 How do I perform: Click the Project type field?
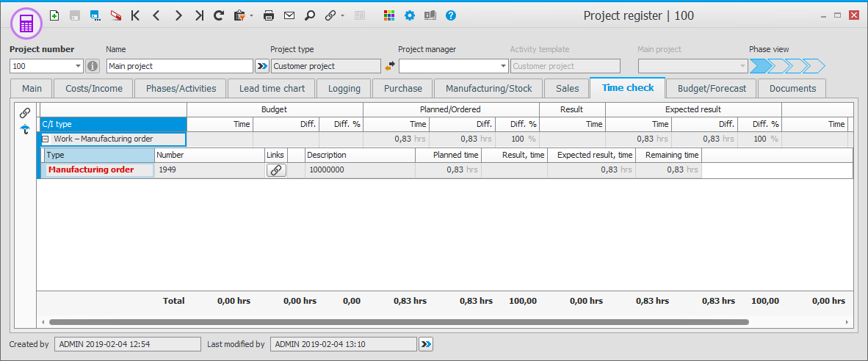[x=325, y=66]
